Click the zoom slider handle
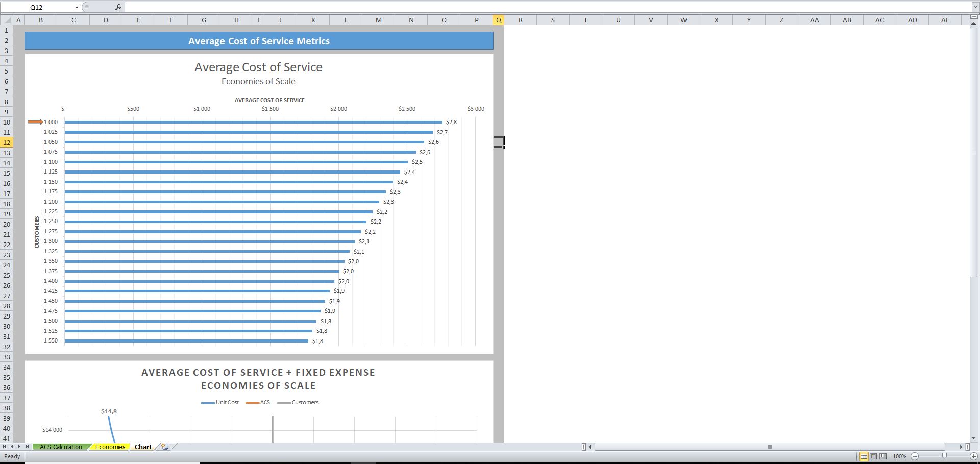Viewport: 980px width, 464px height. (944, 456)
